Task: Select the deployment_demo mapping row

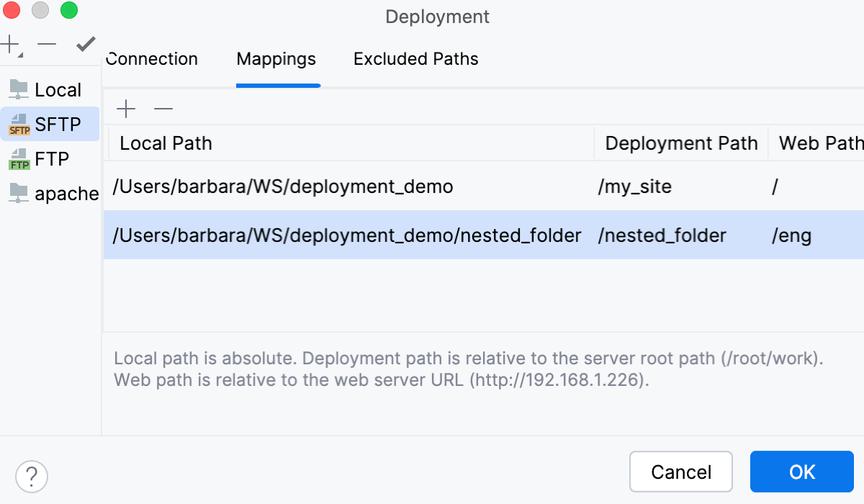Action: tap(282, 186)
